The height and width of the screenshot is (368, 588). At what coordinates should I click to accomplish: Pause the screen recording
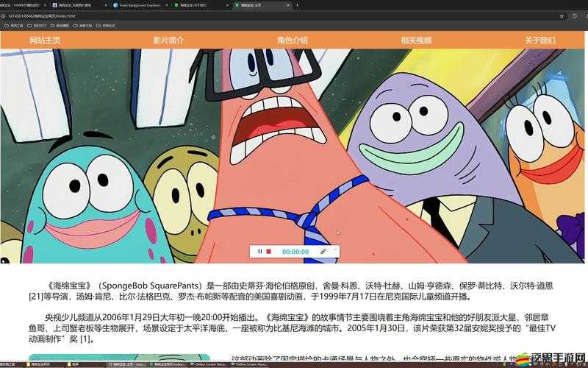pos(259,251)
